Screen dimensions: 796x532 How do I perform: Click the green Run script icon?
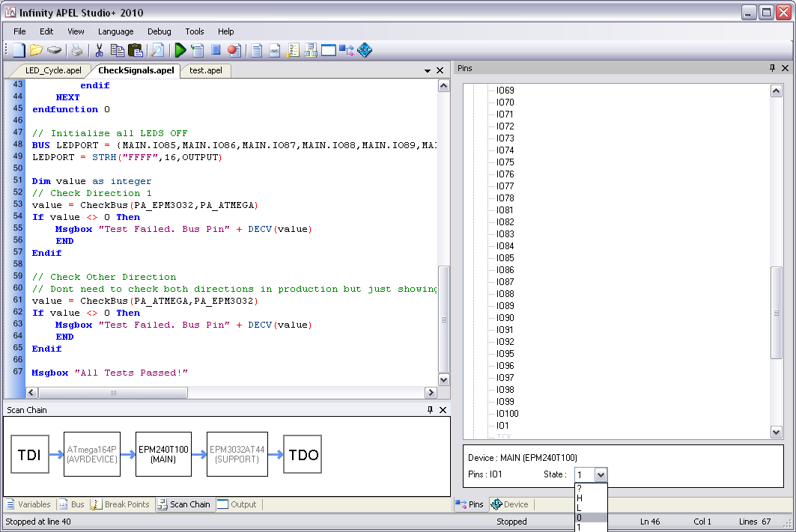point(180,50)
